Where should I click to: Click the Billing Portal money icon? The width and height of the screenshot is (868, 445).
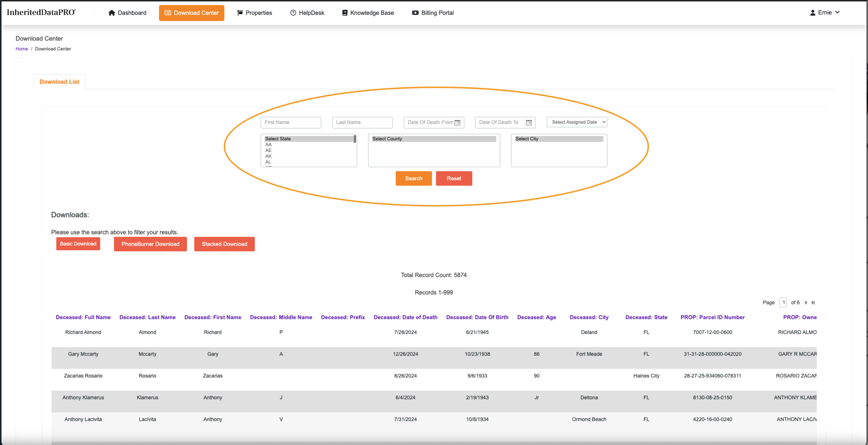[x=415, y=13]
